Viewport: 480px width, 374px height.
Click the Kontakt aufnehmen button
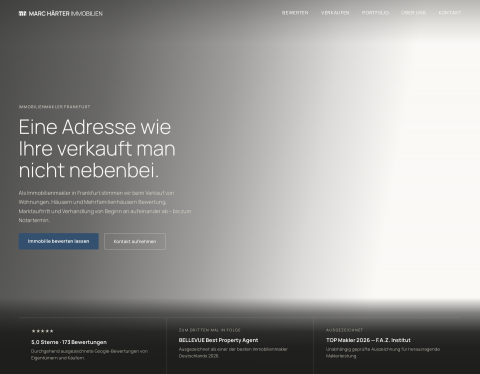coord(135,241)
